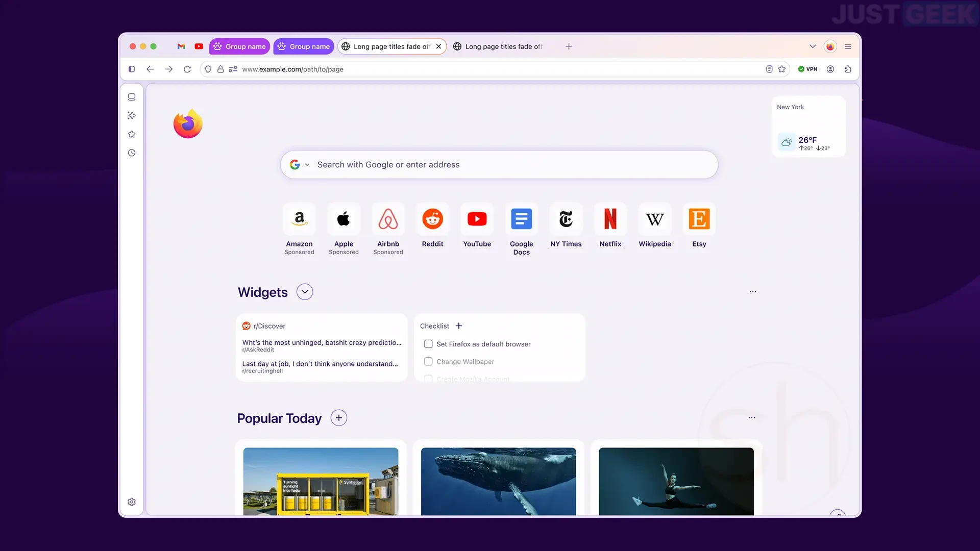Image resolution: width=980 pixels, height=551 pixels.
Task: Open synced tabs in the sidebar
Action: [132, 97]
